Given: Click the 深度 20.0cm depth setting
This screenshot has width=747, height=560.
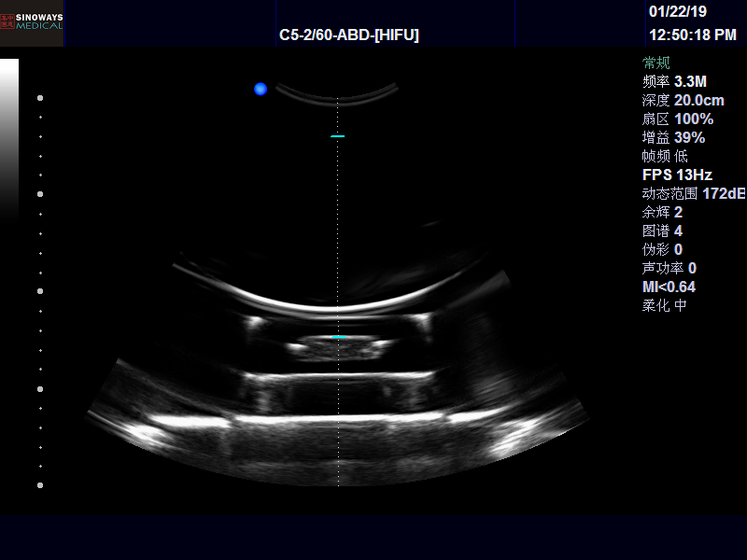Looking at the screenshot, I should click(683, 100).
